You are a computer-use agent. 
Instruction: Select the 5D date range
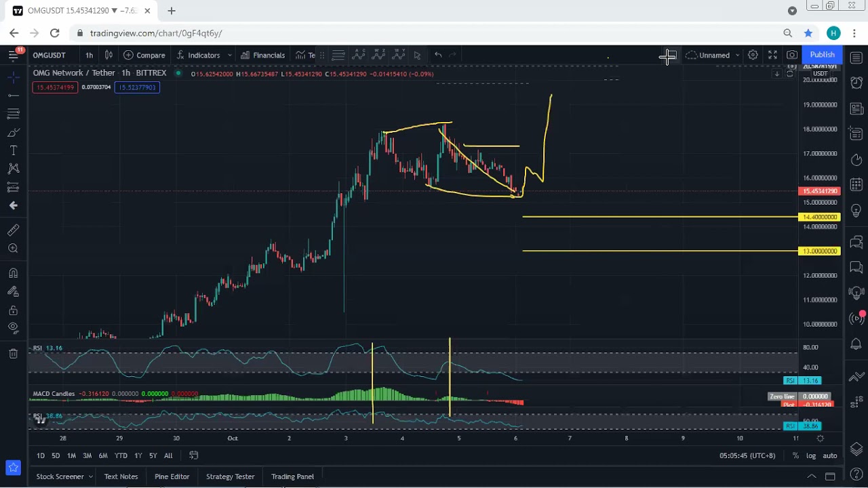[x=56, y=455]
